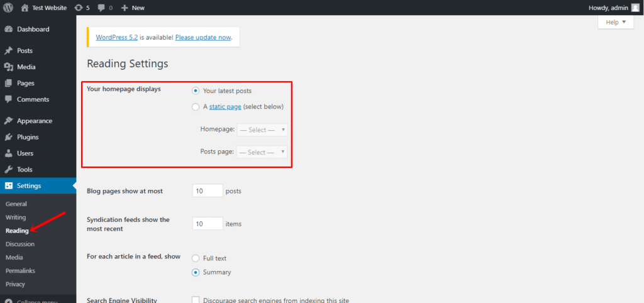Open the Posts page select dropdown
Image resolution: width=644 pixels, height=303 pixels.
point(262,152)
